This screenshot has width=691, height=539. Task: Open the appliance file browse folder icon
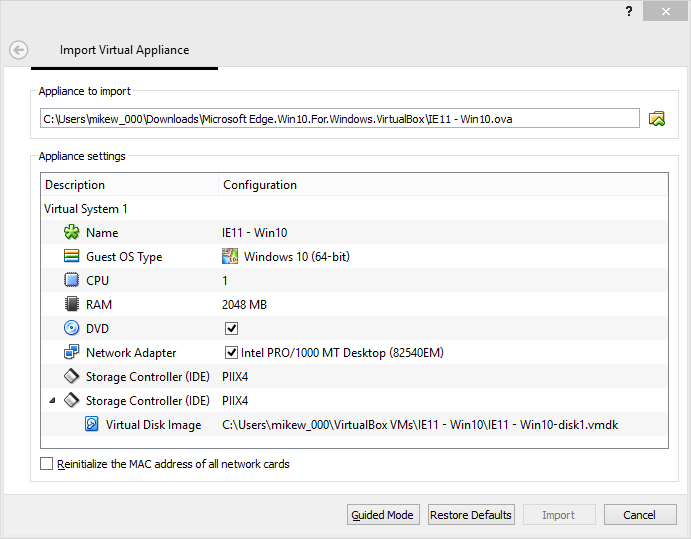[657, 119]
